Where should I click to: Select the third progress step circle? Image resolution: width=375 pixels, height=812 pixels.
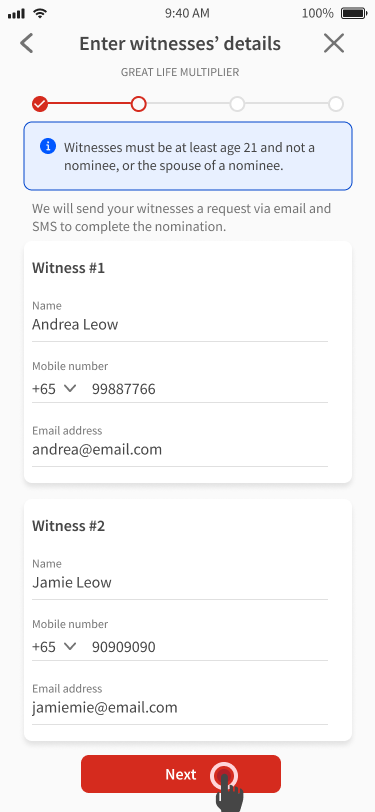click(237, 104)
